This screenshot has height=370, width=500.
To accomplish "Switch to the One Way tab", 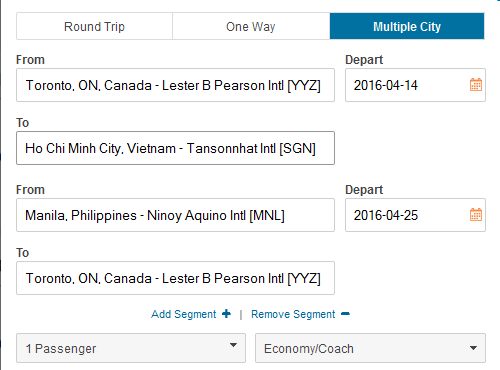I will [251, 26].
